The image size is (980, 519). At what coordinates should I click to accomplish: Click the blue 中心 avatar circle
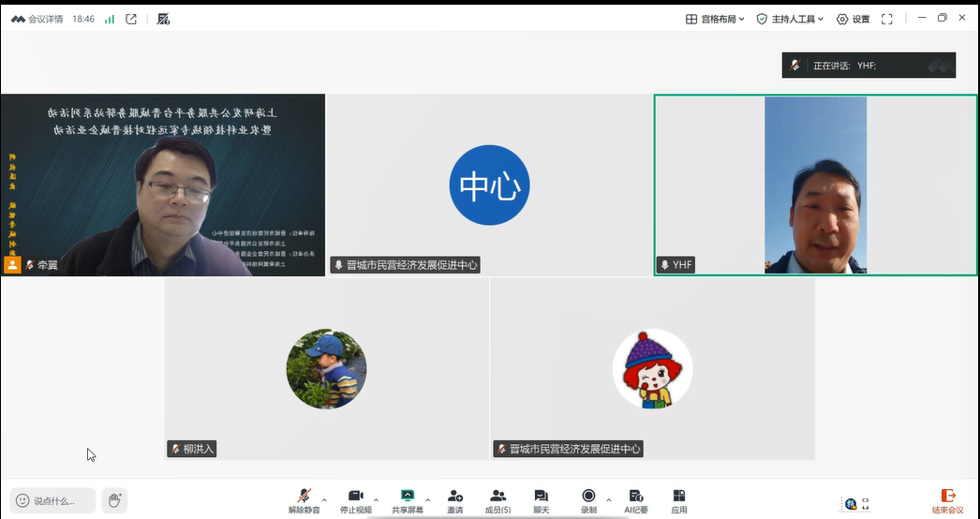(489, 185)
